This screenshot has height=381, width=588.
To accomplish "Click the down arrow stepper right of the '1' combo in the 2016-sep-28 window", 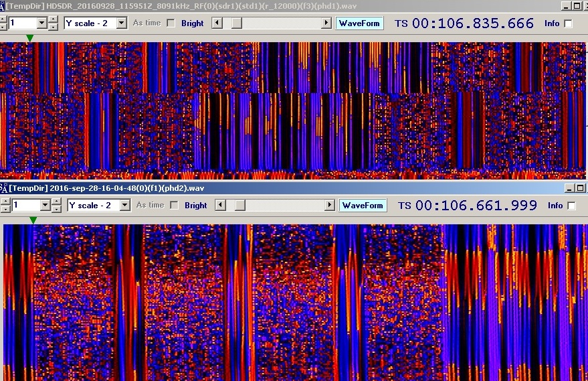I will click(57, 209).
